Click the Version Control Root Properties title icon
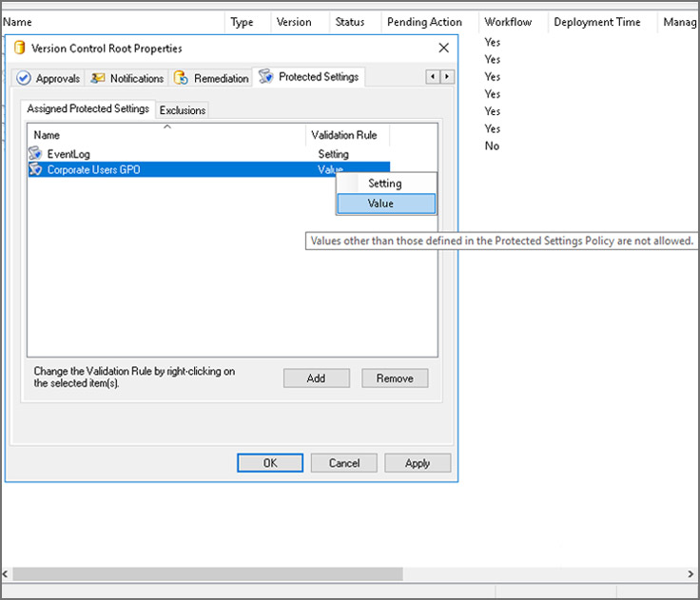The height and width of the screenshot is (600, 700). (x=19, y=48)
